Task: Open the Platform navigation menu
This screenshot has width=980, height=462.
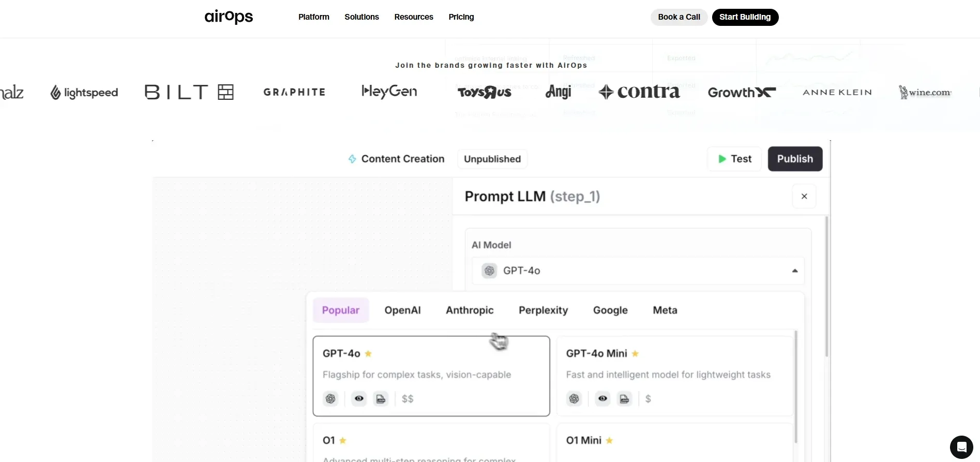Action: (x=313, y=17)
